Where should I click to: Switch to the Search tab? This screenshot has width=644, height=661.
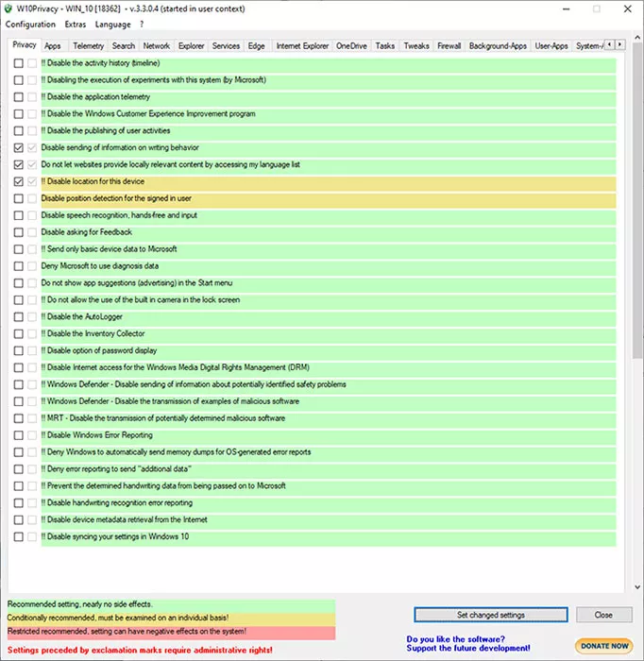point(124,46)
